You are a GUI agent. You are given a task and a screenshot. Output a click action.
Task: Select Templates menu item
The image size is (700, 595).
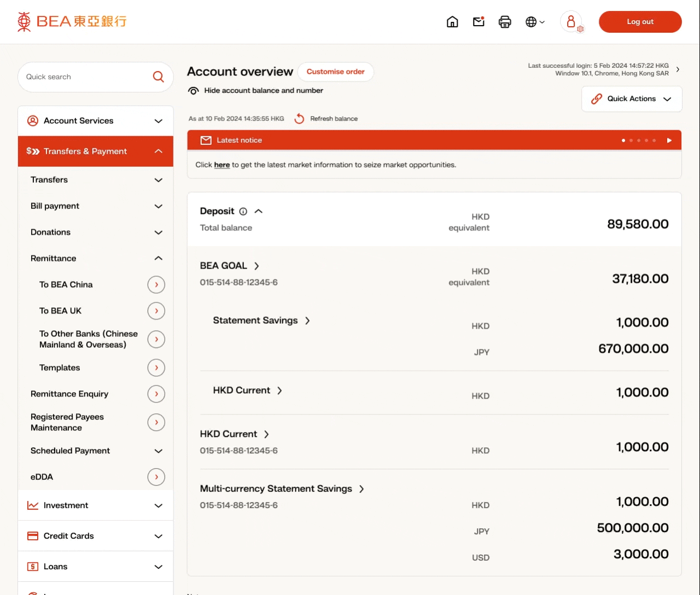click(x=60, y=368)
